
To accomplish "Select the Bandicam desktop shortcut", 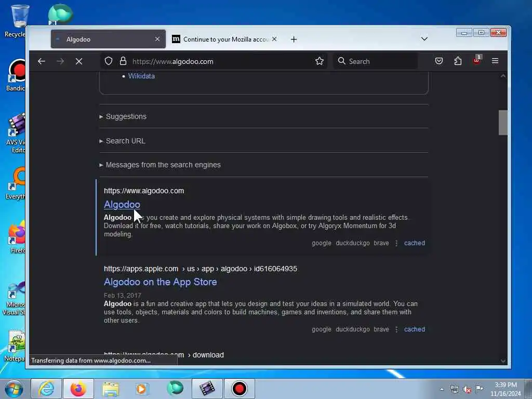I will (16, 75).
